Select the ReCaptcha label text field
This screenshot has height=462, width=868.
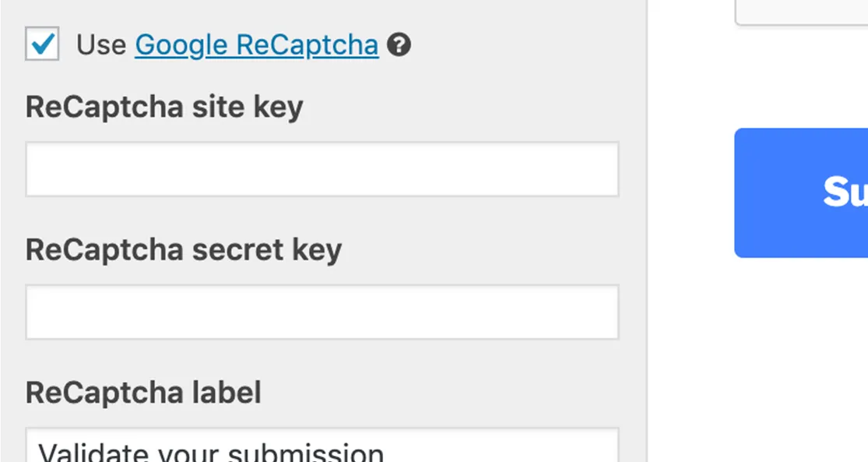coord(322,448)
